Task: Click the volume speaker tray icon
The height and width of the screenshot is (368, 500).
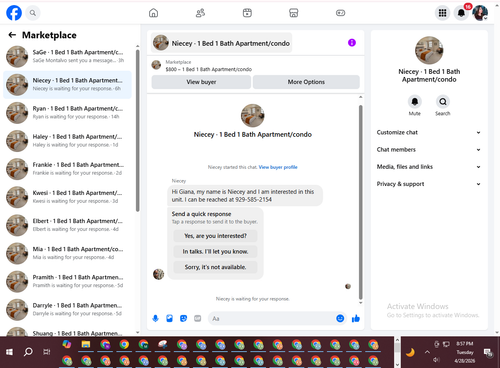Action: [x=436, y=360]
